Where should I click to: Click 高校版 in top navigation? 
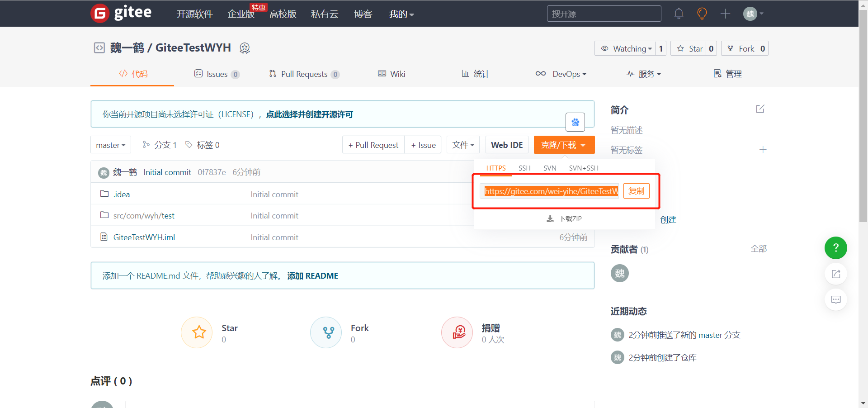(x=283, y=14)
